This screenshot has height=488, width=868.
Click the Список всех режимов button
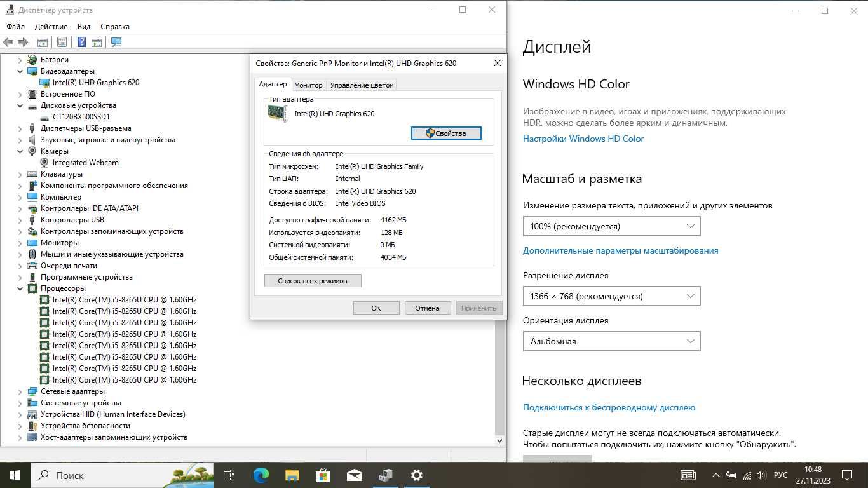coord(313,281)
